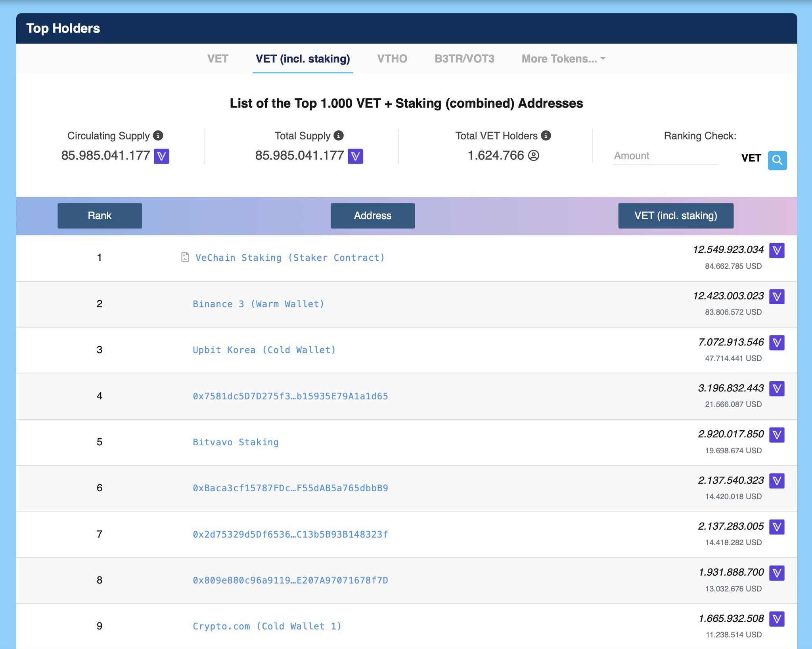
Task: Sort by VET (incl. staking) column header
Action: tap(675, 216)
